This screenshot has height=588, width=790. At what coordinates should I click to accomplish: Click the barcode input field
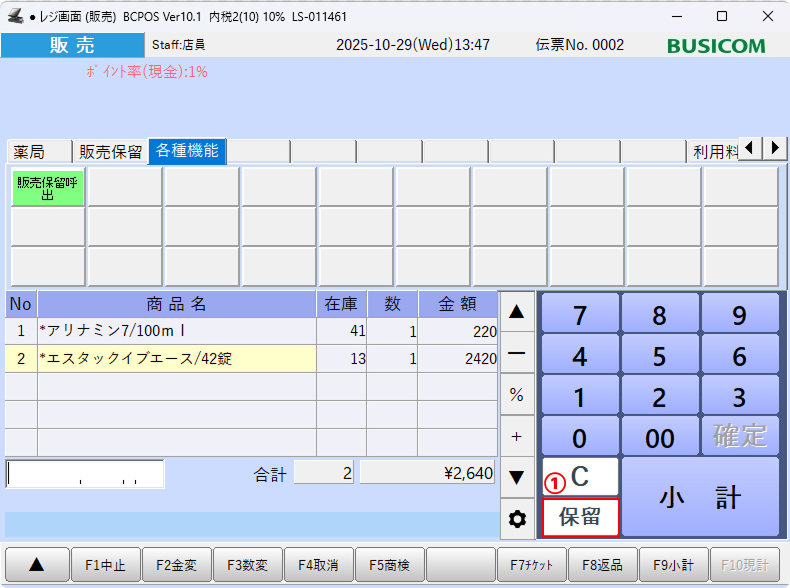[x=85, y=474]
